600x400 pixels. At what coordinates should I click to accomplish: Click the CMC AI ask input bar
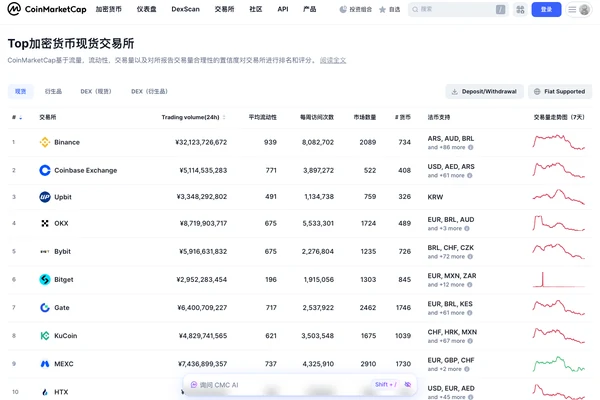coord(300,385)
